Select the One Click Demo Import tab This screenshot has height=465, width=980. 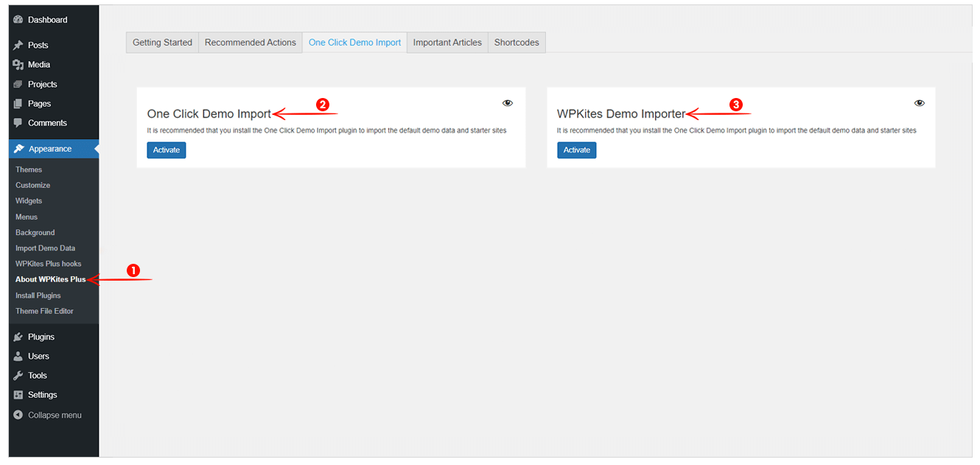click(x=354, y=43)
